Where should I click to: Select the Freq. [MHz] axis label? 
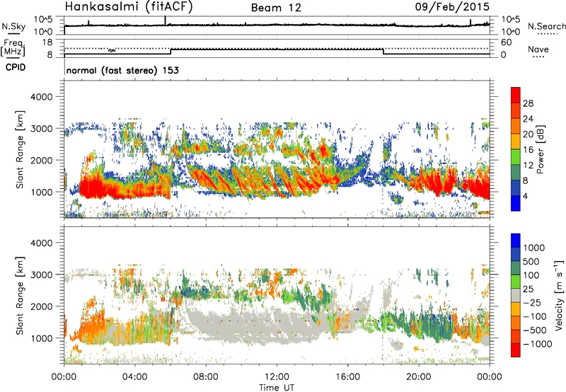[13, 48]
